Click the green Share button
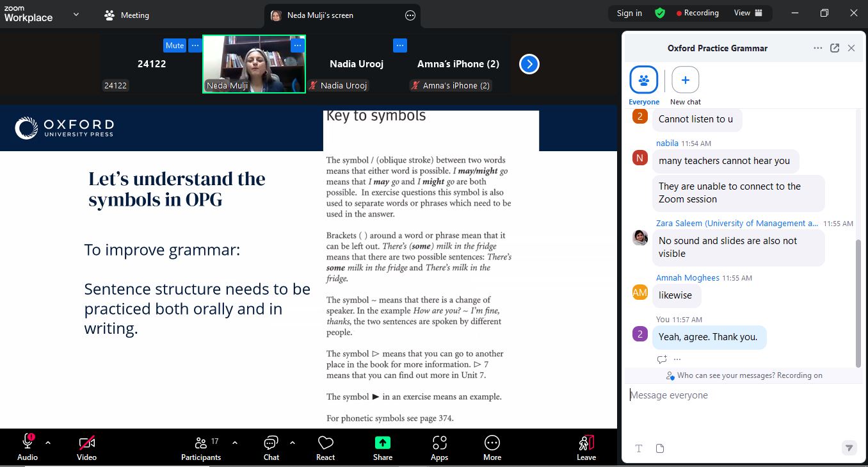This screenshot has width=868, height=467. pyautogui.click(x=383, y=447)
